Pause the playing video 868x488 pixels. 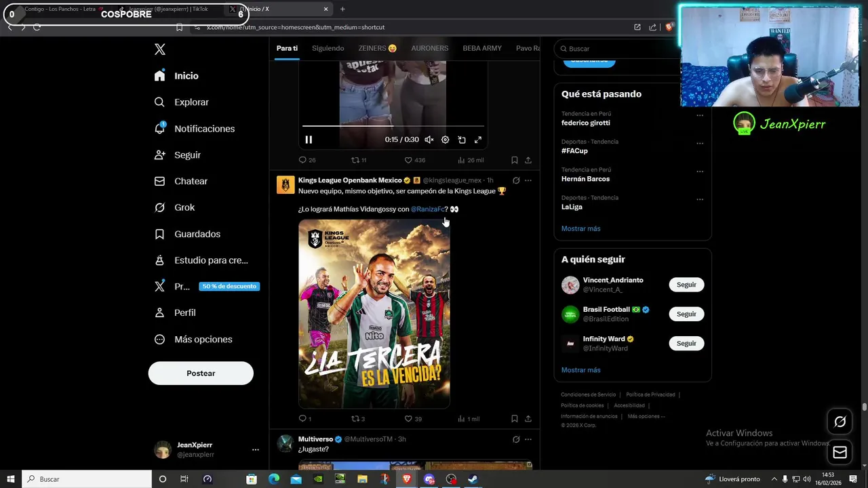[309, 140]
